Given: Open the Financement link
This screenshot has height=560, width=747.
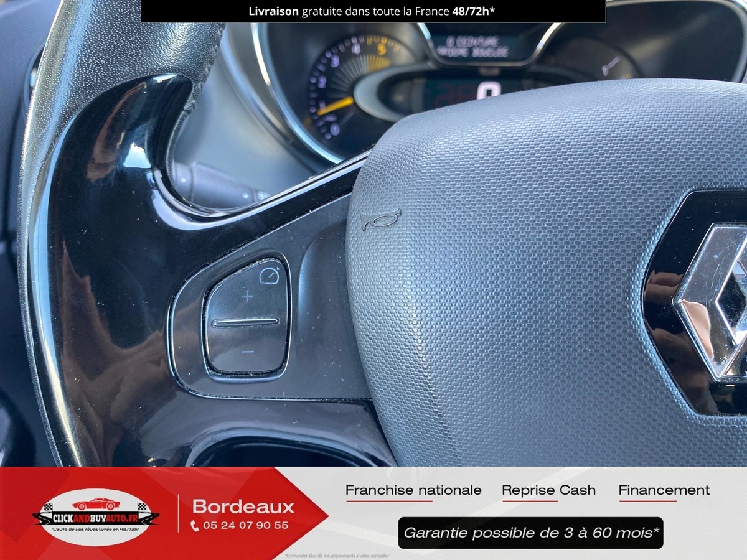Looking at the screenshot, I should (664, 490).
